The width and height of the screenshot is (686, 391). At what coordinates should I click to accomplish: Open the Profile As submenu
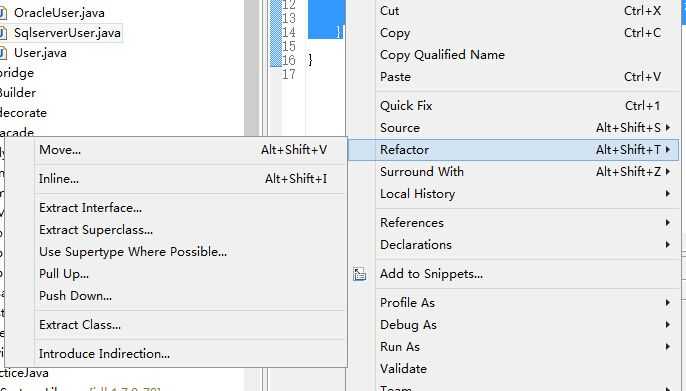coord(514,303)
